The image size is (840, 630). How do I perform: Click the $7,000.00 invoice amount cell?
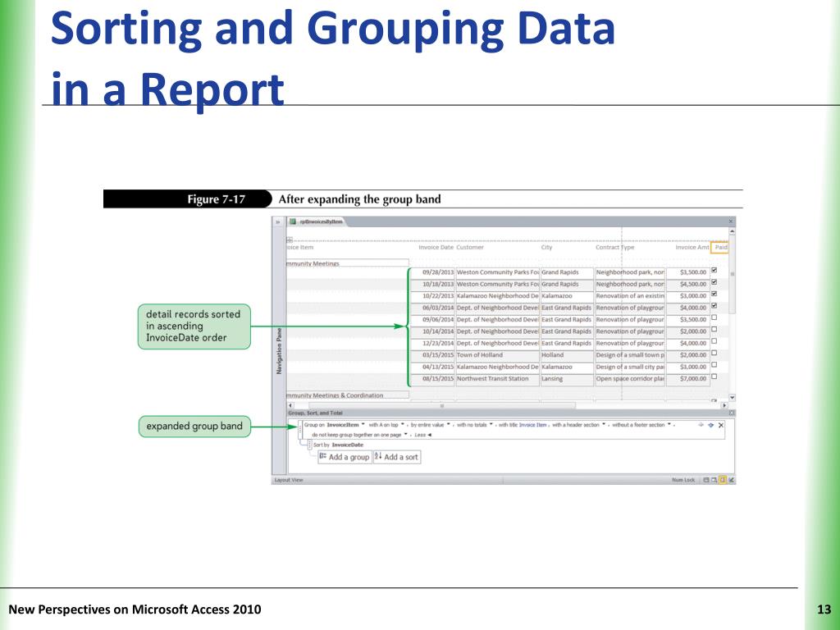(x=688, y=379)
